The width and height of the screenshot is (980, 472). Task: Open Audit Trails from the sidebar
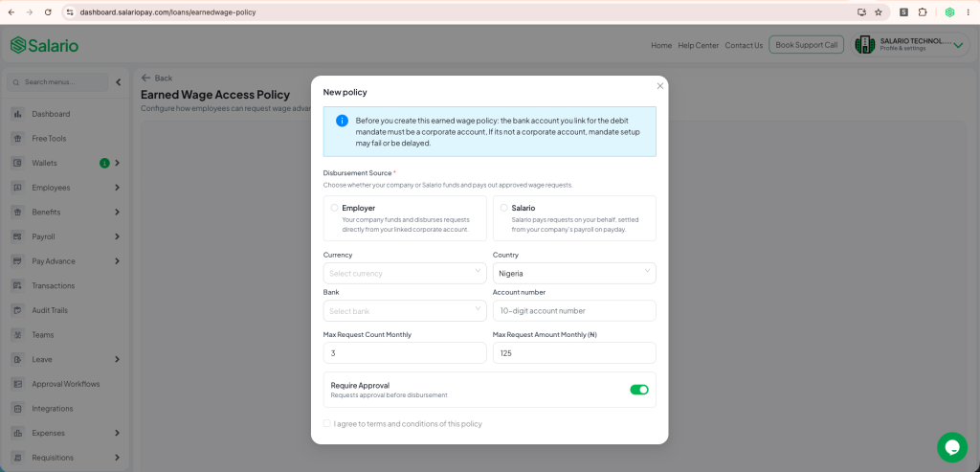coord(50,310)
